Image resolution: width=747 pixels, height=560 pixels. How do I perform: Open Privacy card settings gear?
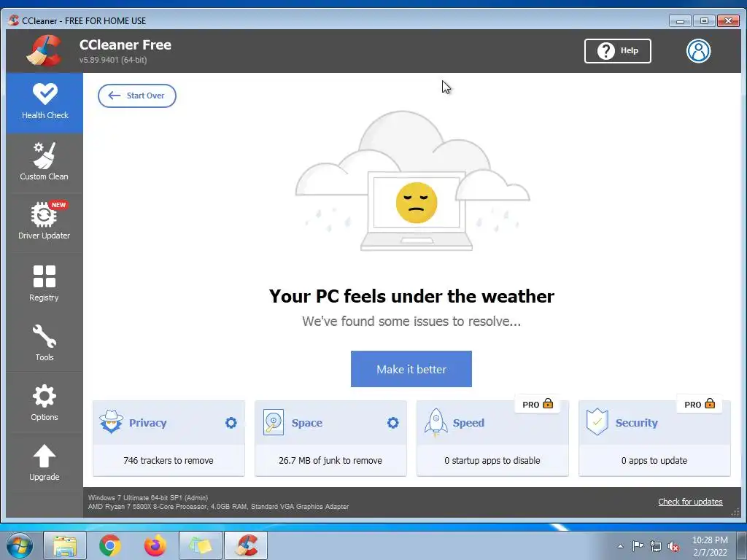pyautogui.click(x=231, y=423)
